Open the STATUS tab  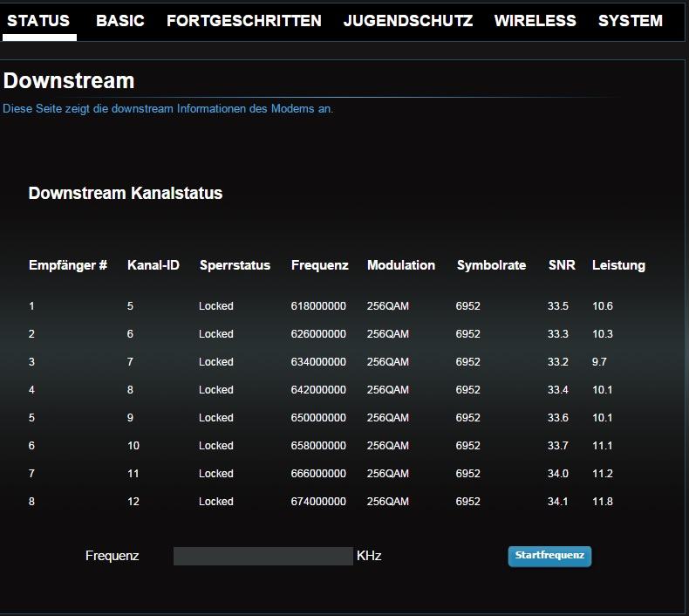[38, 21]
